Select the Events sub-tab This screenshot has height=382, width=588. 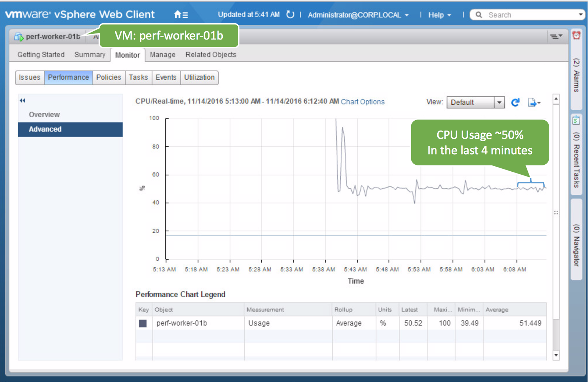point(166,78)
